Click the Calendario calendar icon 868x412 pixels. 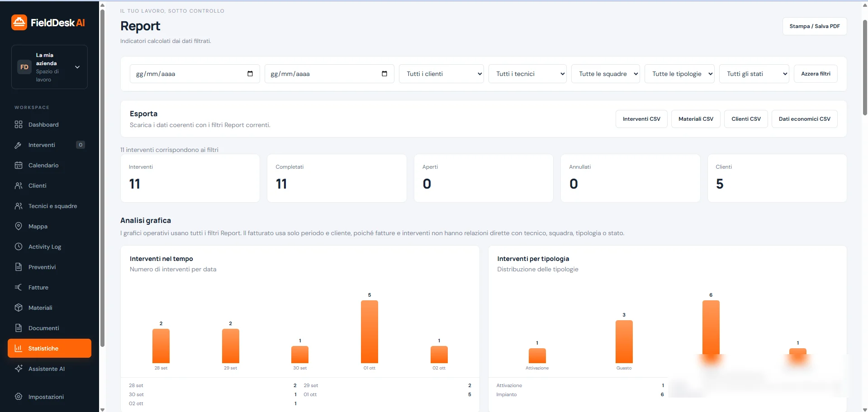tap(19, 165)
